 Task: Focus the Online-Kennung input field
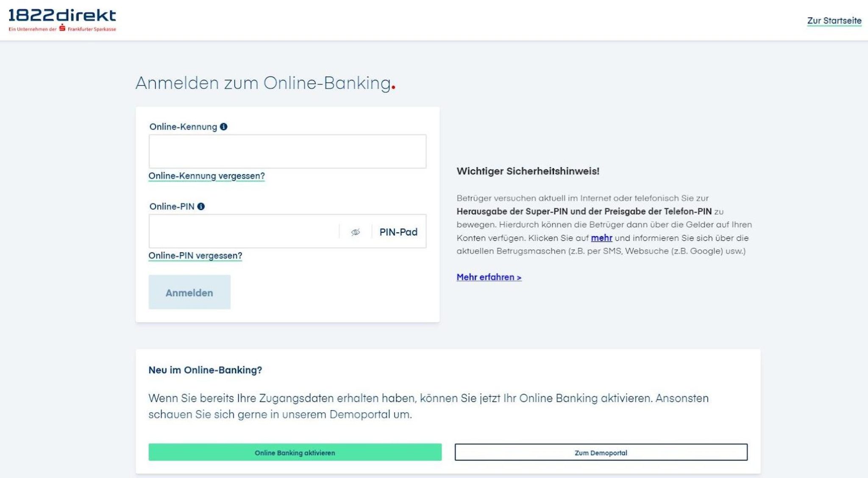[287, 151]
